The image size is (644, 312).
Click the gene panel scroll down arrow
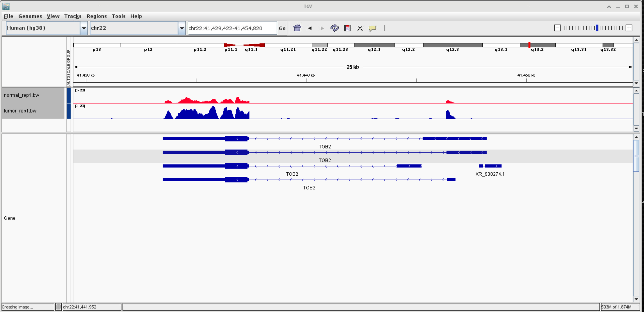[x=636, y=299]
